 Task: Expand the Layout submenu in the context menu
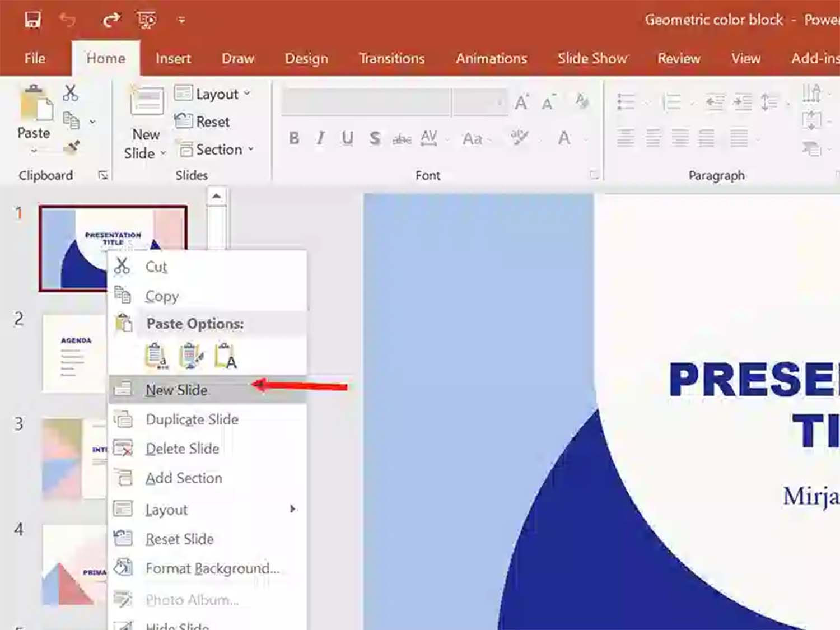point(292,509)
